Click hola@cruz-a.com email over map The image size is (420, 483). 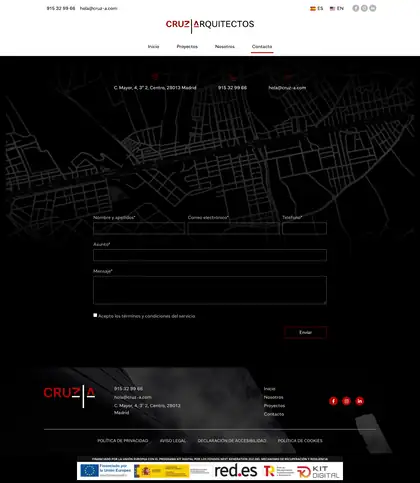click(287, 88)
